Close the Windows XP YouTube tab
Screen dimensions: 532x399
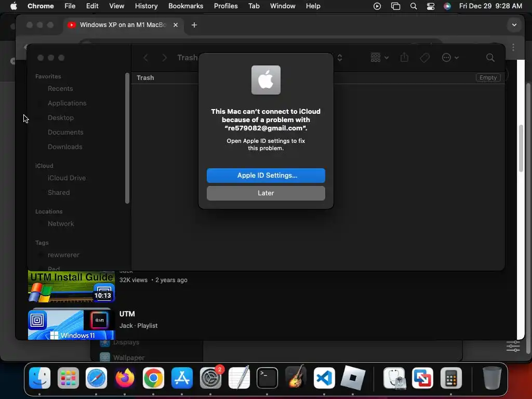click(x=176, y=25)
